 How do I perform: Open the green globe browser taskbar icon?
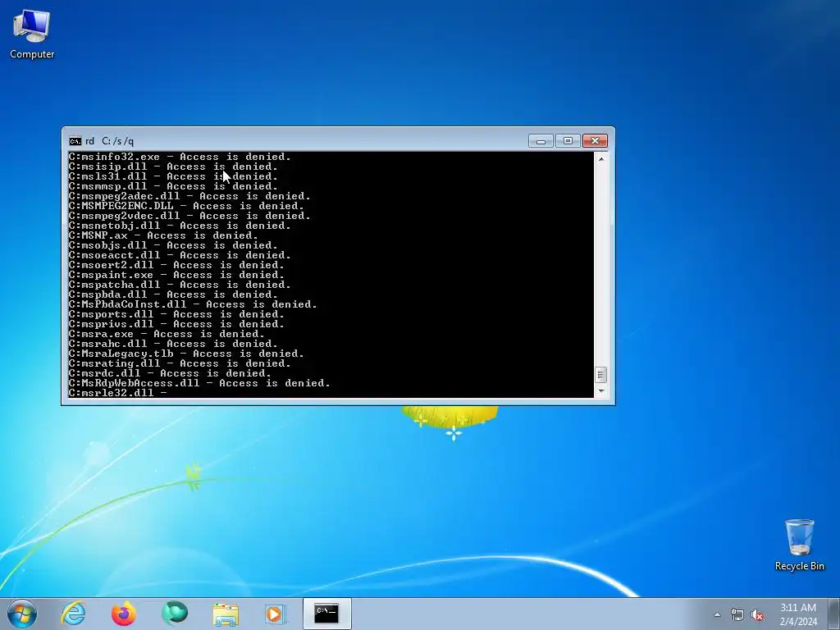175,614
